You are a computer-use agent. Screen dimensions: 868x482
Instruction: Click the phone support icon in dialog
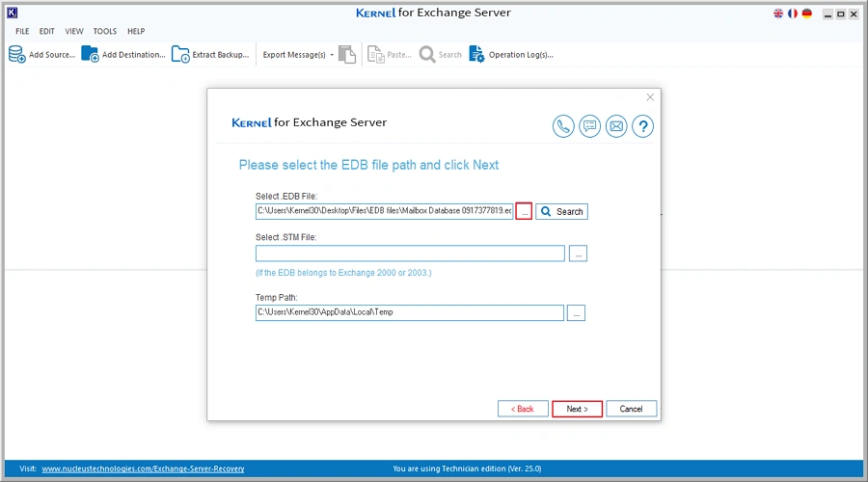563,126
